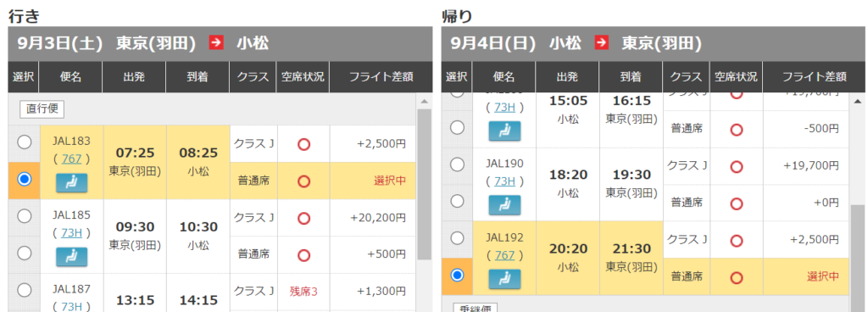Image resolution: width=868 pixels, height=312 pixels.
Task: Click return list scrollbar up arrow
Action: pyautogui.click(x=858, y=102)
